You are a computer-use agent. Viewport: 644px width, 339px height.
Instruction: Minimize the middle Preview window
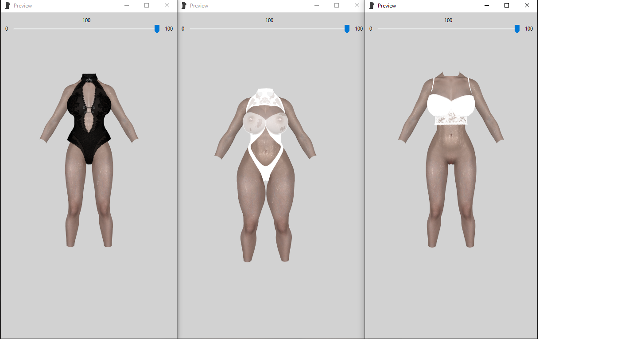click(317, 6)
